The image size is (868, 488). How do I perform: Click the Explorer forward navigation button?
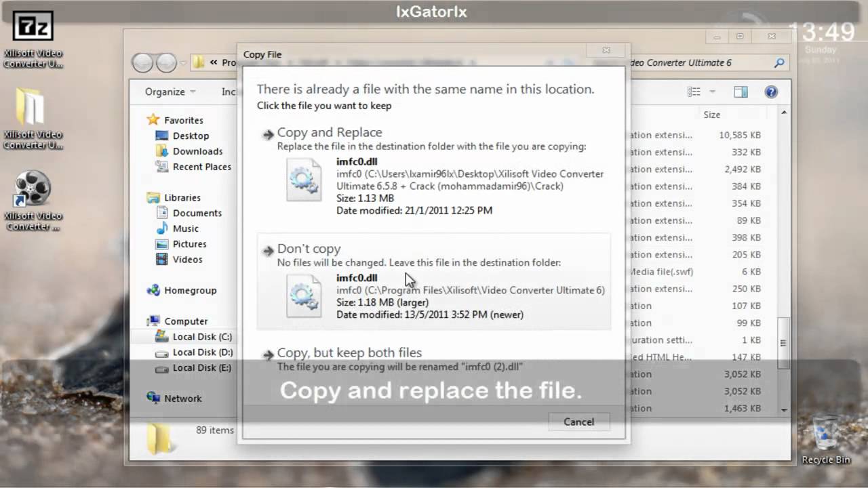(x=166, y=63)
